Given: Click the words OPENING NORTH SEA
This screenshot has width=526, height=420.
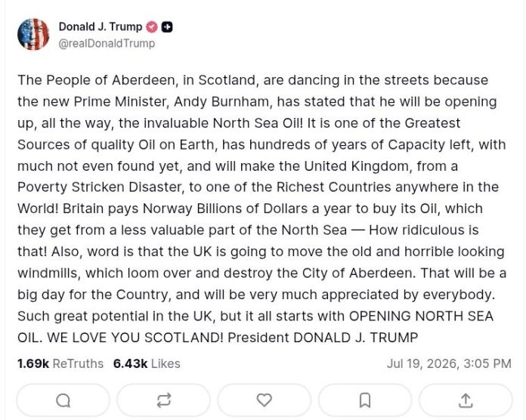Looking at the screenshot, I should (421, 316).
